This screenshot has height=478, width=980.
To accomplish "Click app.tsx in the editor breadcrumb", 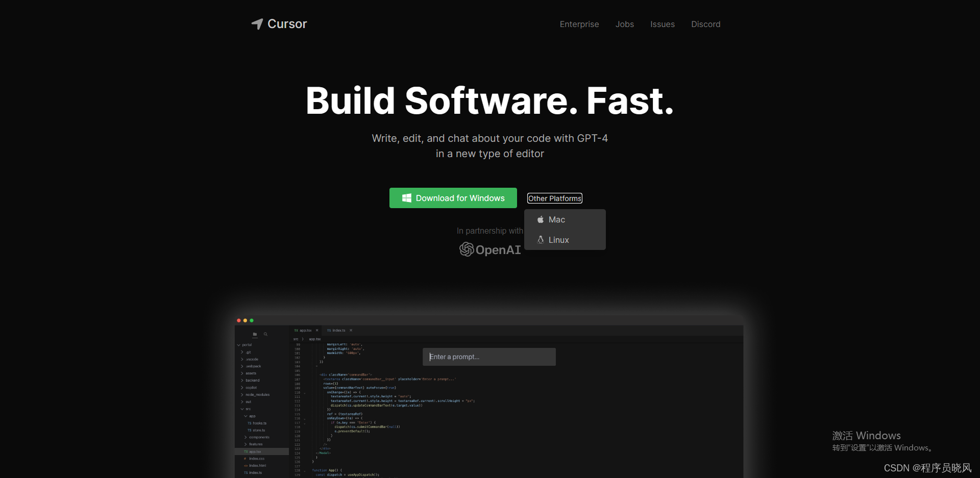I will pyautogui.click(x=315, y=339).
